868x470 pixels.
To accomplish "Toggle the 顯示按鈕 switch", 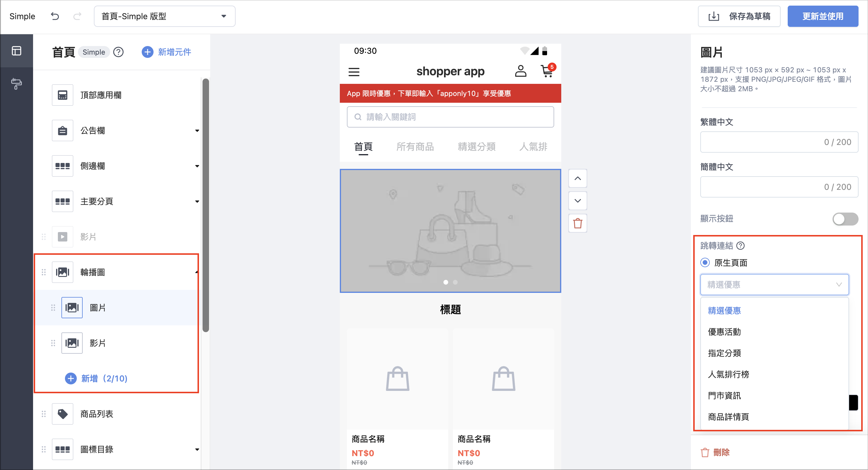I will tap(845, 219).
